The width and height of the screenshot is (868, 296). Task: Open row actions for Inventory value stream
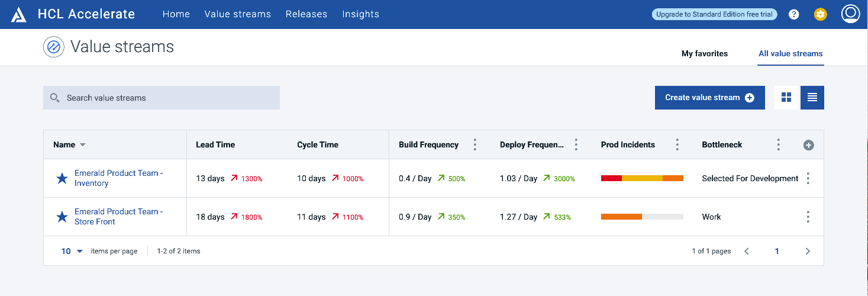coord(808,178)
